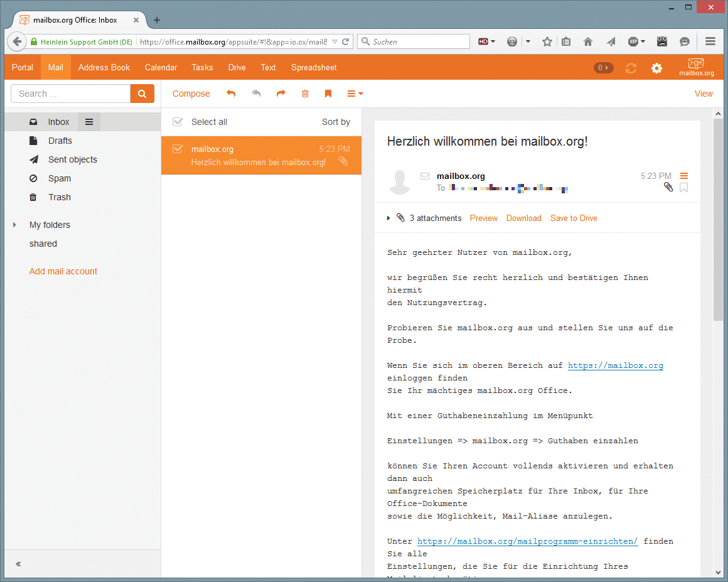Expand the 3 attachments list
Screen dimensions: 728x582
(x=388, y=218)
